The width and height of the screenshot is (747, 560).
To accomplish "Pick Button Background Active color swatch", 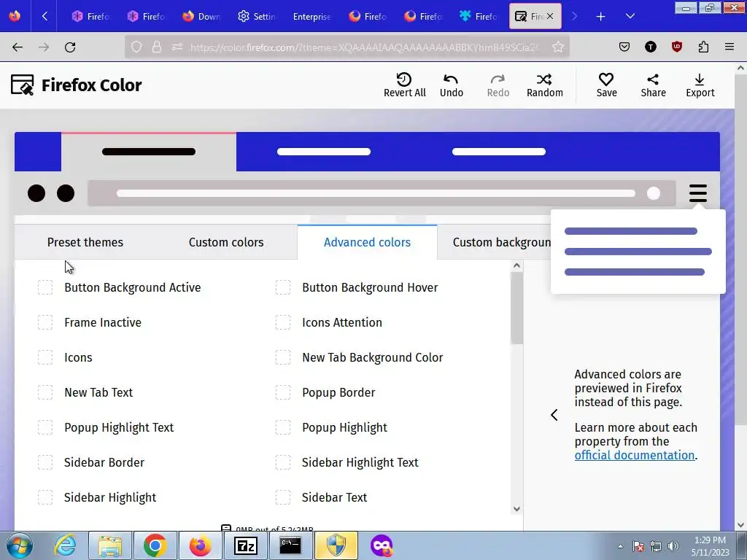I will (45, 287).
